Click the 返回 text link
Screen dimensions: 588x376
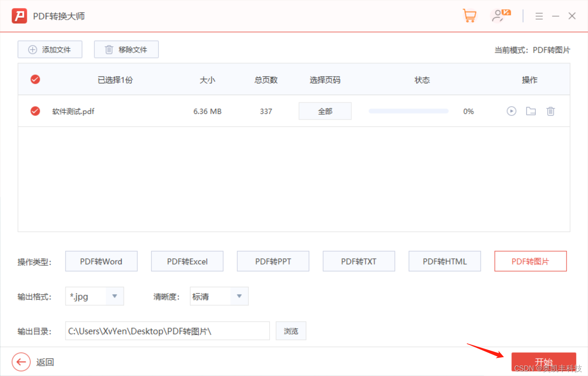tap(45, 362)
